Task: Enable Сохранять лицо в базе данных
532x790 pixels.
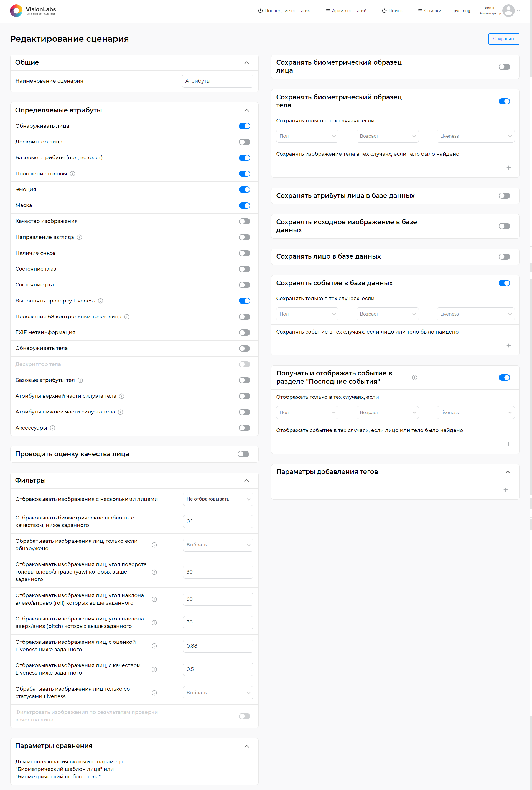Action: 504,257
